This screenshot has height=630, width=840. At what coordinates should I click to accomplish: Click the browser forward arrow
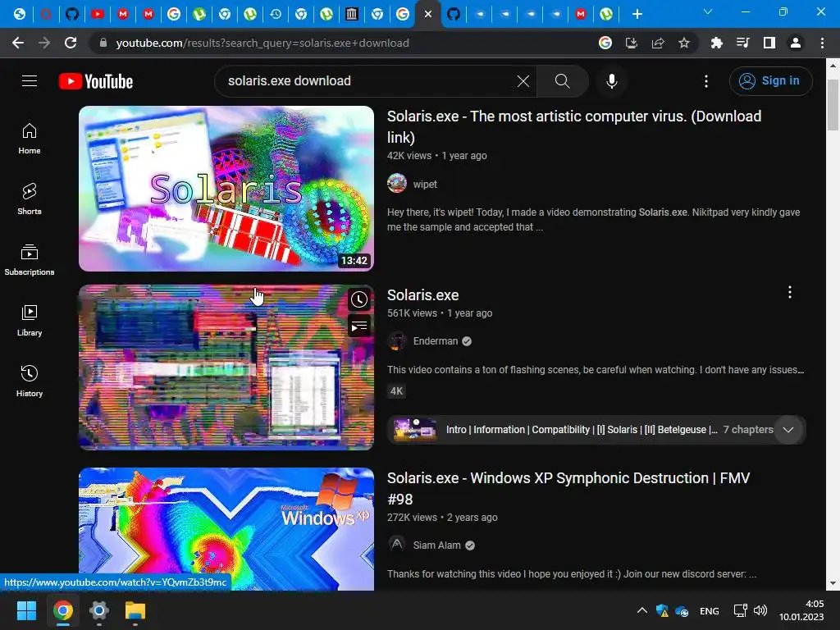(44, 43)
